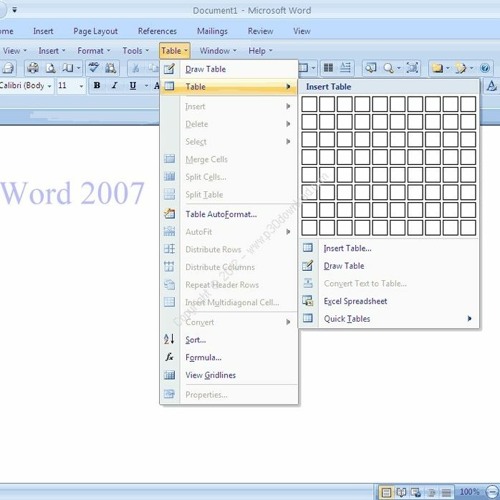Click the Draw Table icon in the submenu

308,266
